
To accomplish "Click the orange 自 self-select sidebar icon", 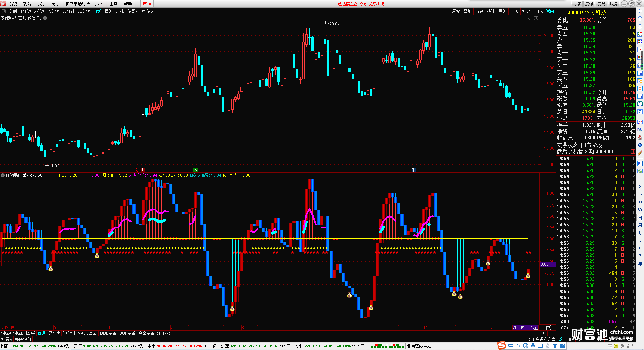I will pos(640,88).
